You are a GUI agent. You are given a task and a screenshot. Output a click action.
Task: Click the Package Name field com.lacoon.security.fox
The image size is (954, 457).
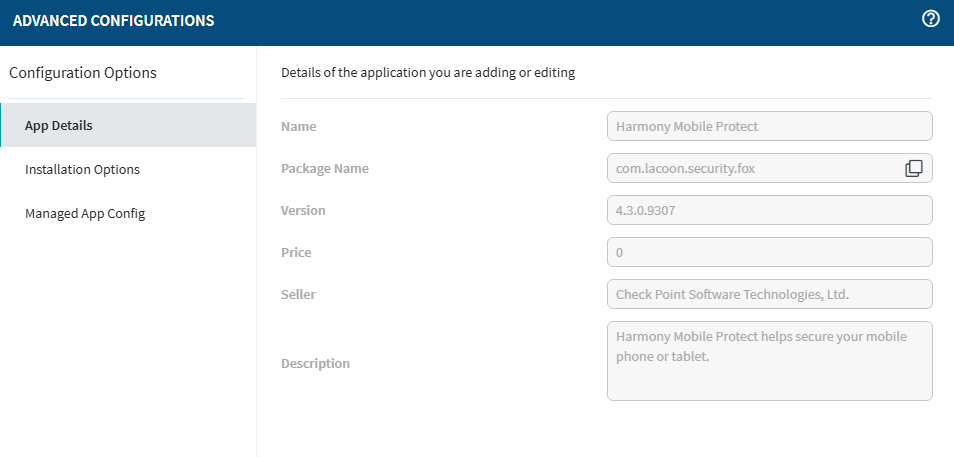[770, 168]
